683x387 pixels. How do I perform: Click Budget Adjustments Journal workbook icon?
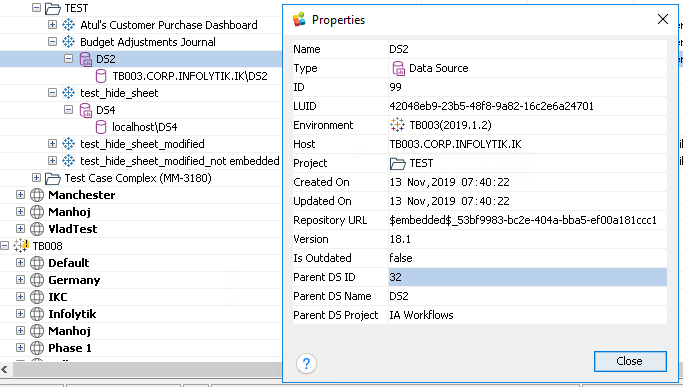click(x=68, y=42)
